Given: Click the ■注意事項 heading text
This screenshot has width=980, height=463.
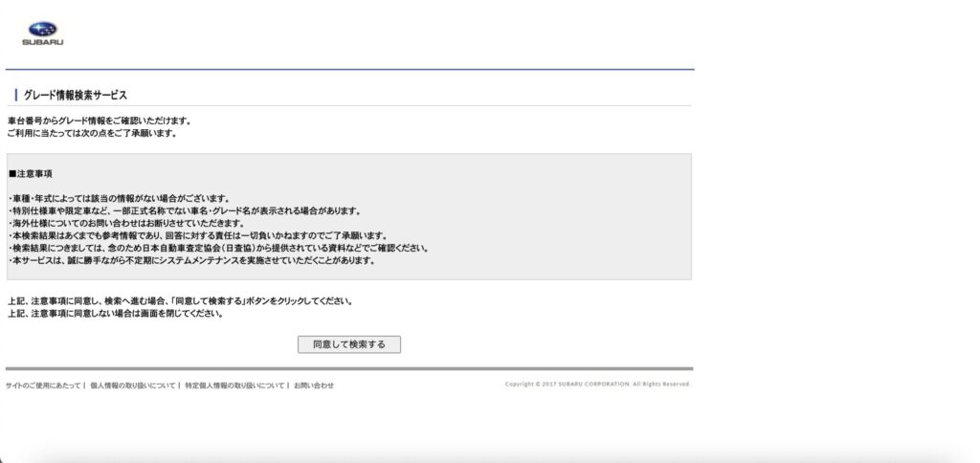Looking at the screenshot, I should click(x=31, y=174).
